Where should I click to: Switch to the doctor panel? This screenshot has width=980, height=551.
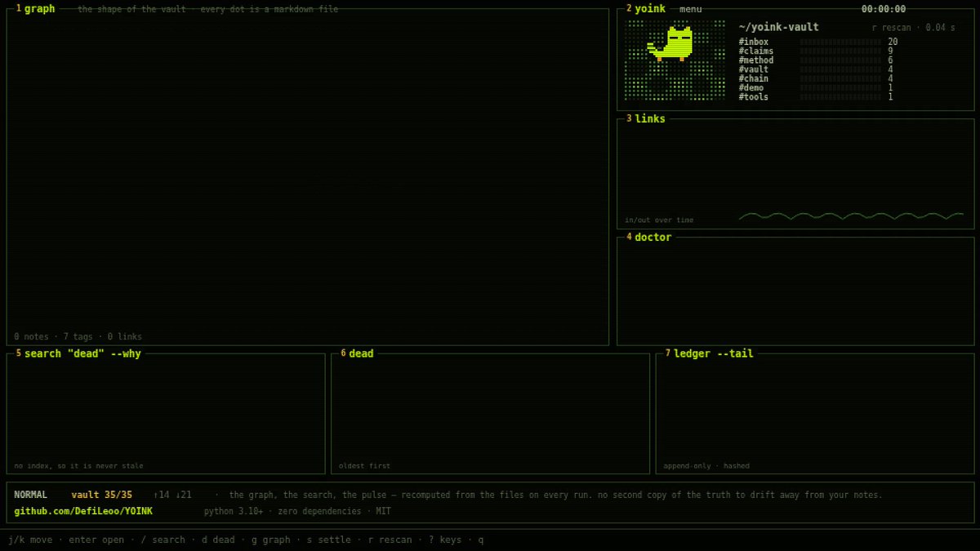(x=653, y=238)
